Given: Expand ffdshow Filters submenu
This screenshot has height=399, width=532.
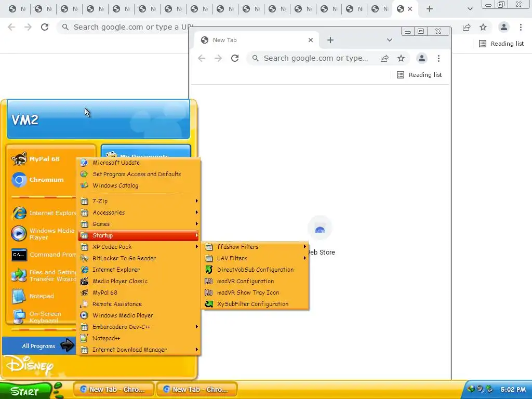Looking at the screenshot, I should (256, 247).
